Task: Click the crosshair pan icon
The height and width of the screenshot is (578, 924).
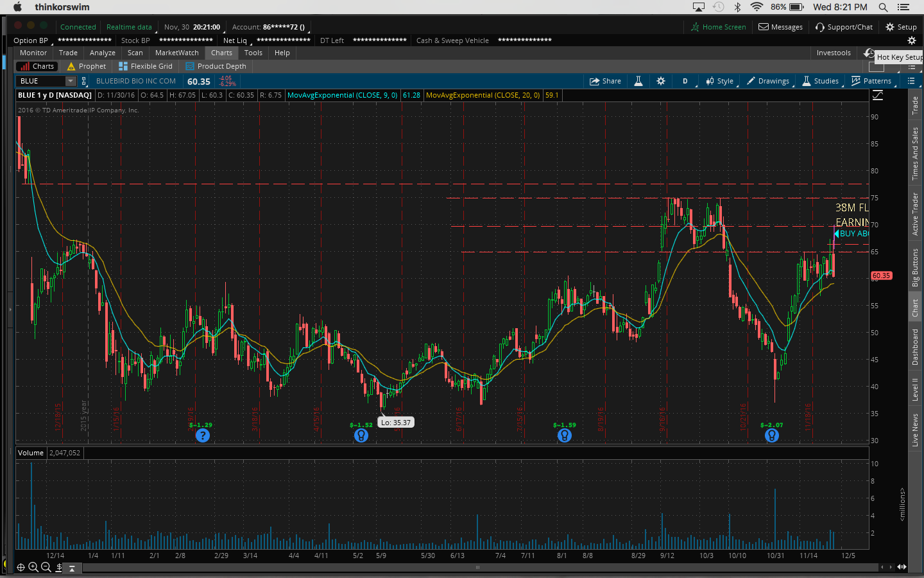Action: [21, 567]
